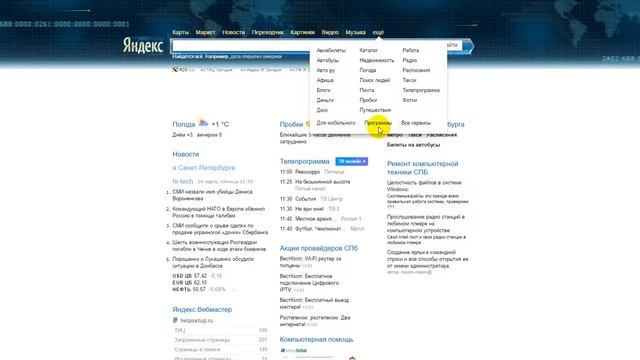Select Телепрограмма in the ещё menu
This screenshot has width=640, height=360.
pyautogui.click(x=421, y=90)
